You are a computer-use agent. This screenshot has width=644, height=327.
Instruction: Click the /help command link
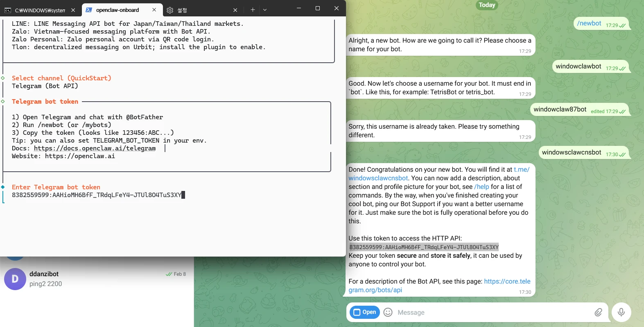pyautogui.click(x=481, y=187)
